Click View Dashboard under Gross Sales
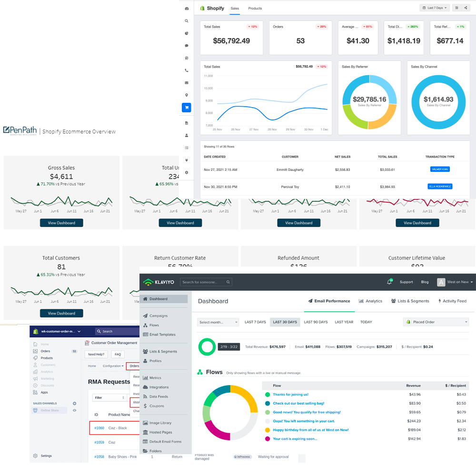The height and width of the screenshot is (476, 476). [x=61, y=223]
